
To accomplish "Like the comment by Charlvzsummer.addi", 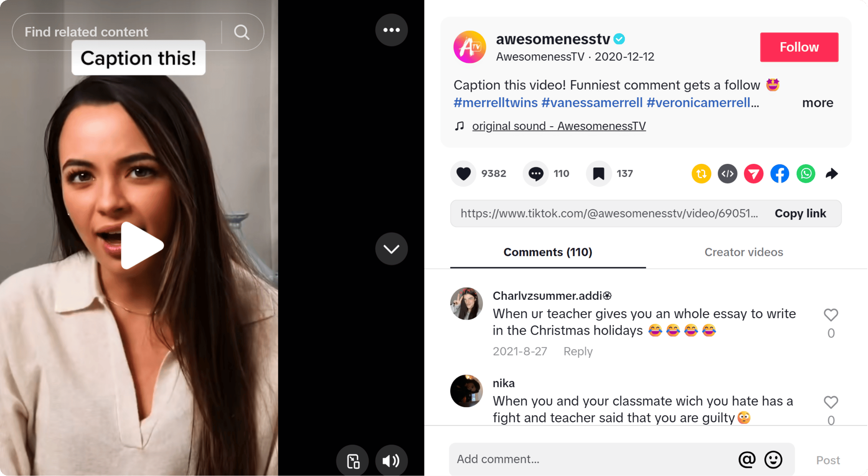I will click(831, 315).
